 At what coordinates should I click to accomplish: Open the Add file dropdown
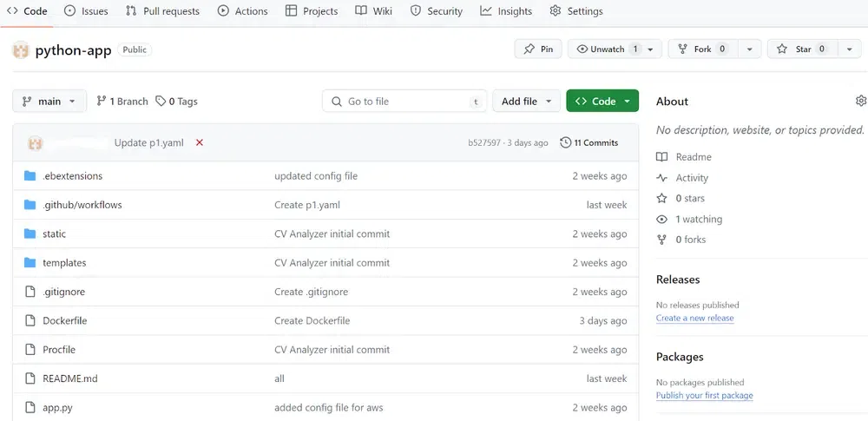(x=527, y=102)
